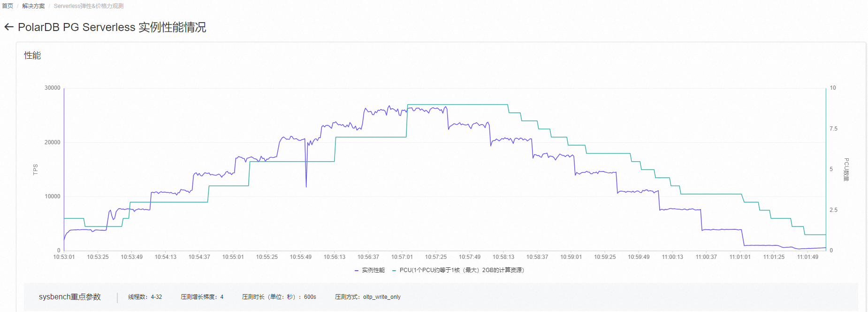
Task: Click the 压测方式: oltp_write_only parameter
Action: 368,297
